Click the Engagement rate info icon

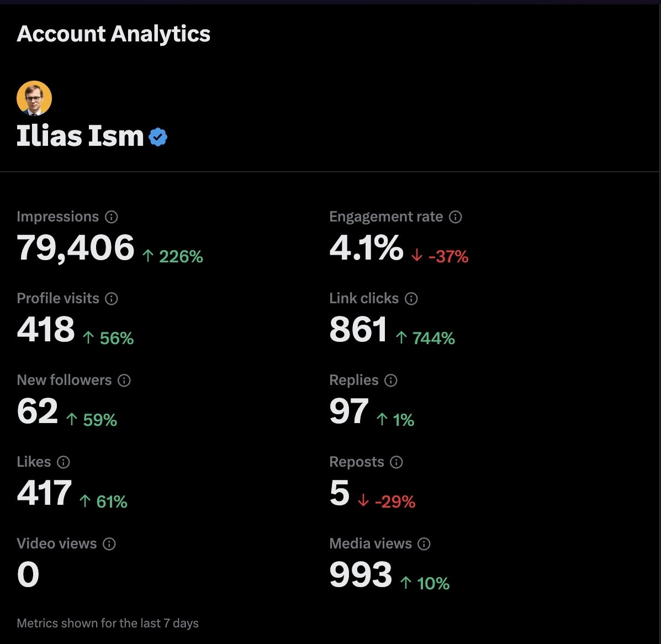[x=455, y=217]
